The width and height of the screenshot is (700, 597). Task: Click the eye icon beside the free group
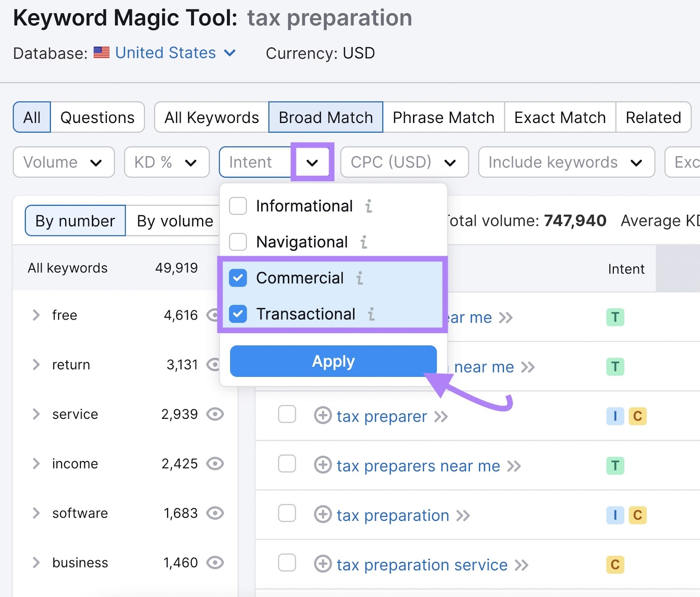point(214,315)
